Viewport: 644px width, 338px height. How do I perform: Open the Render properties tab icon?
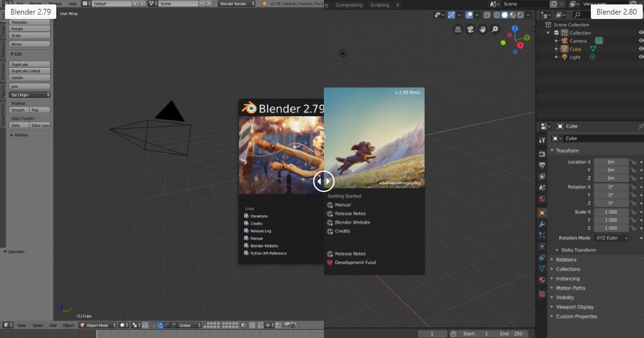coord(542,154)
